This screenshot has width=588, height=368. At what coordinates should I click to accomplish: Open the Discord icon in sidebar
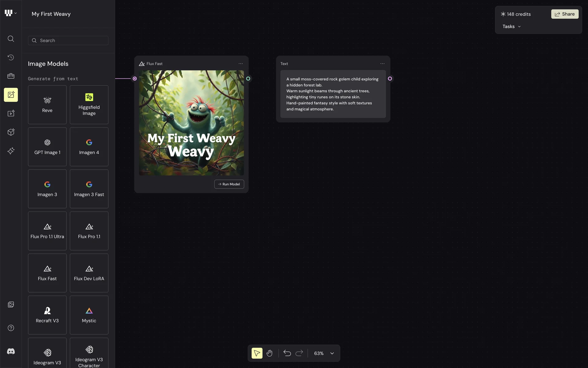pos(11,351)
